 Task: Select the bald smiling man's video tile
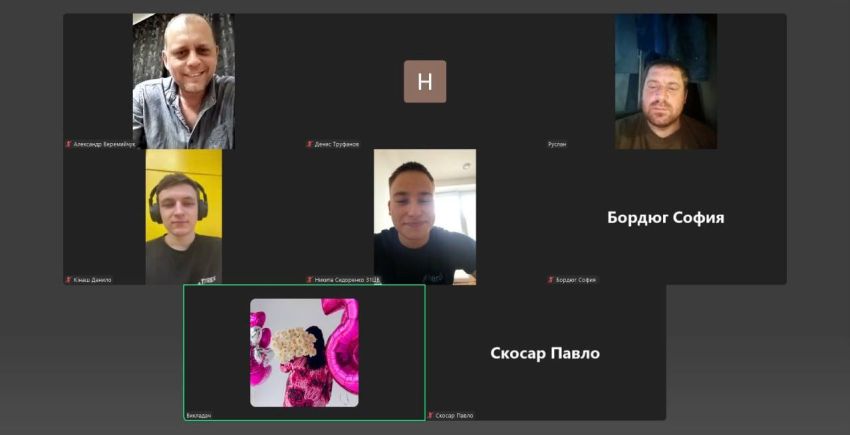184,81
